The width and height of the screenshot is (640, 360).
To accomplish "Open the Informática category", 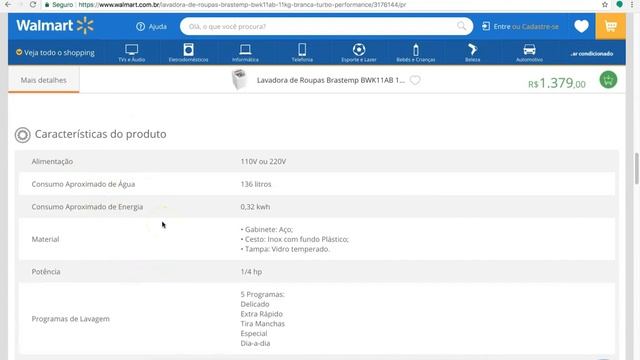I will [245, 53].
